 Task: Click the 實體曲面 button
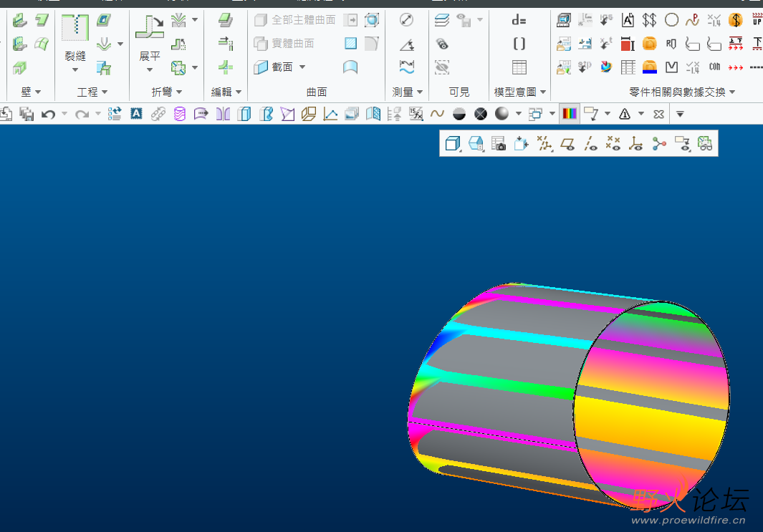pos(284,43)
